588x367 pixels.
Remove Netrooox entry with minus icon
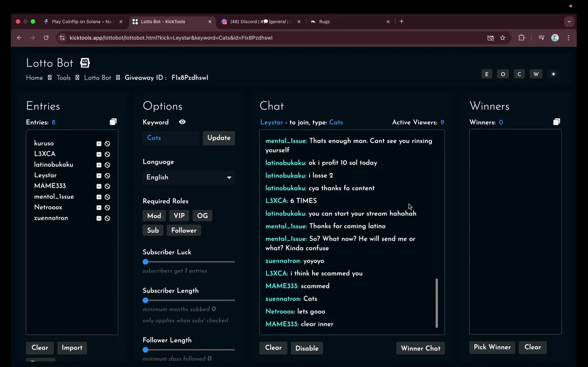click(x=99, y=207)
